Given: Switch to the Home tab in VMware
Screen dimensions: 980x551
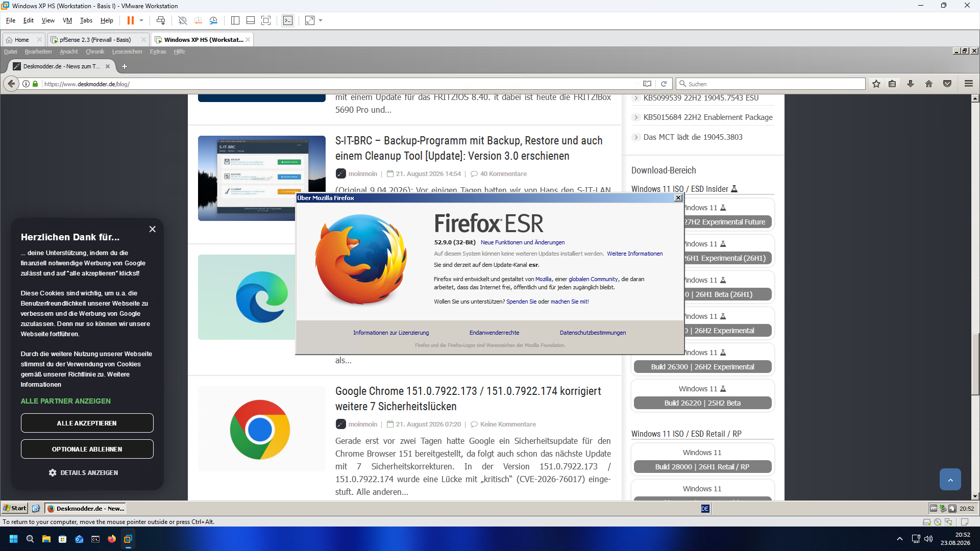Looking at the screenshot, I should pyautogui.click(x=21, y=40).
